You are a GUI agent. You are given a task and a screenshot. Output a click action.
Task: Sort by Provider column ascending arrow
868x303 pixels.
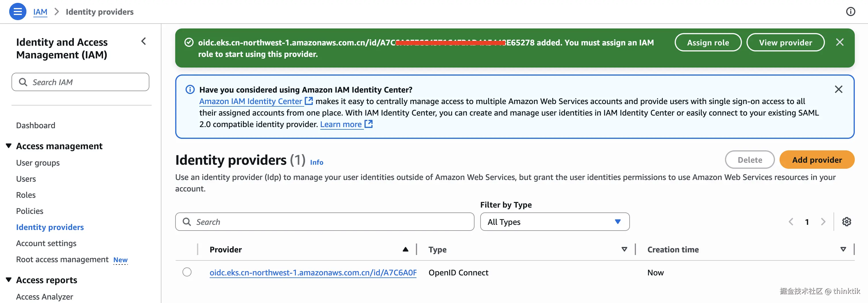click(x=405, y=249)
